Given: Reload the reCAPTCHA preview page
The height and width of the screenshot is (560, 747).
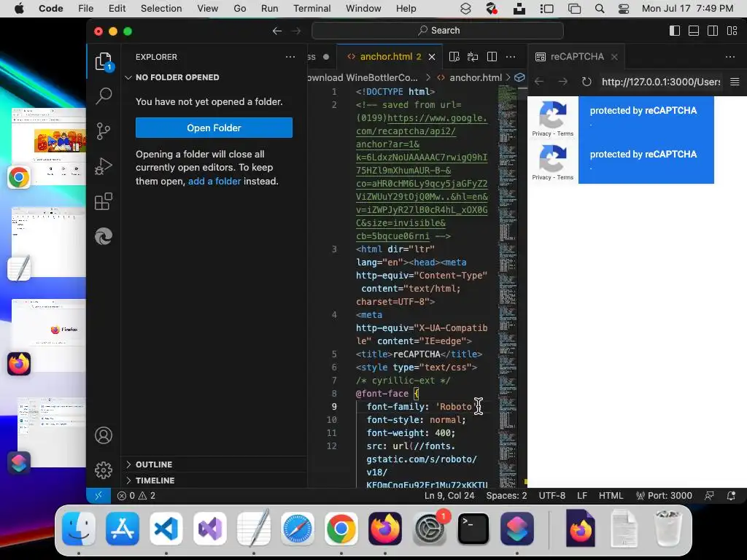Looking at the screenshot, I should (587, 82).
